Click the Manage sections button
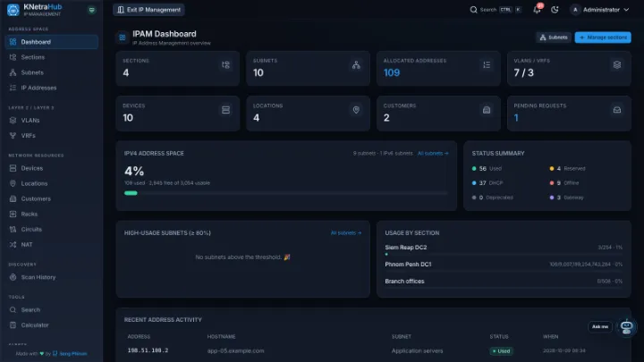Viewport: 644px width, 362px height. pos(603,38)
